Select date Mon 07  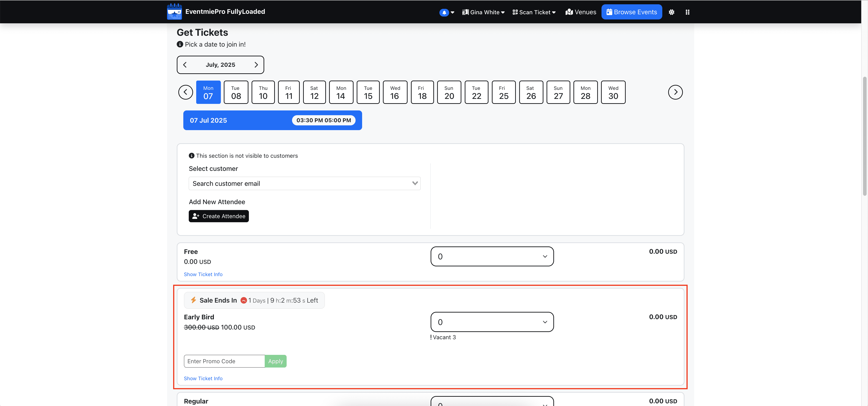(208, 92)
